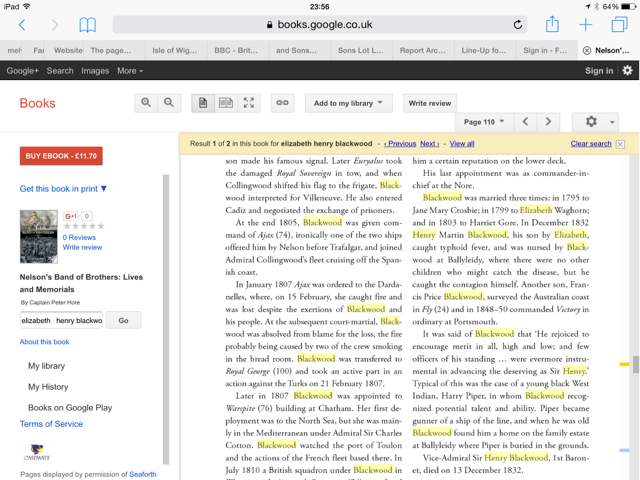Switch to the Sons Lot L... tab

362,51
